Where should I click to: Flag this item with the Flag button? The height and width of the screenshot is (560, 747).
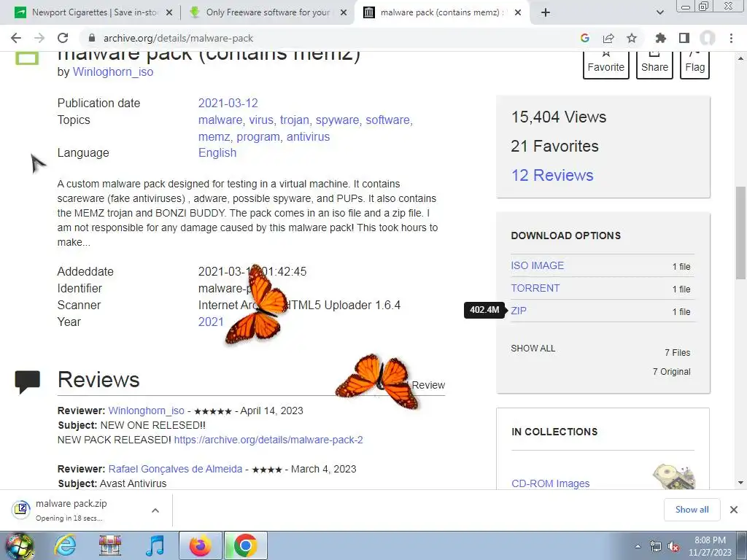(x=694, y=65)
